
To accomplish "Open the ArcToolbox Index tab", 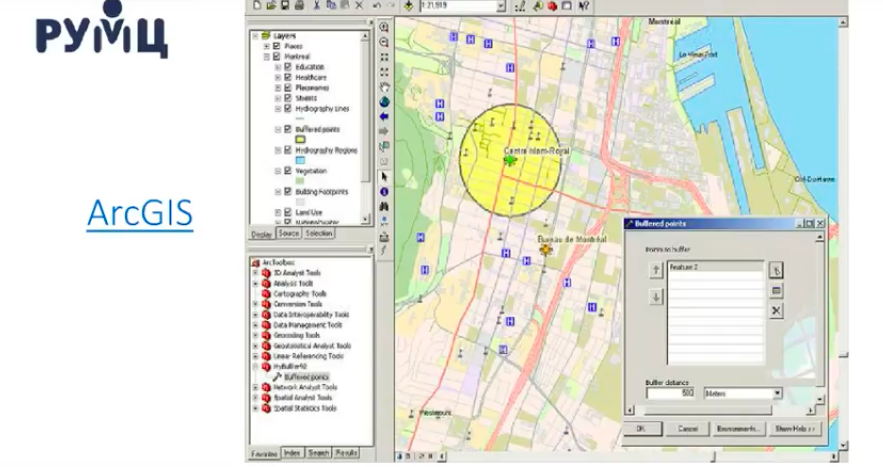I will pyautogui.click(x=292, y=453).
